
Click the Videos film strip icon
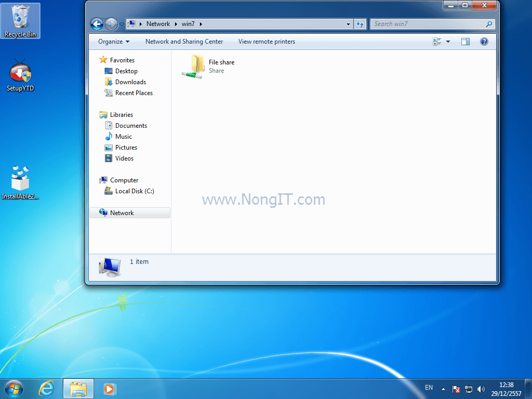point(109,158)
